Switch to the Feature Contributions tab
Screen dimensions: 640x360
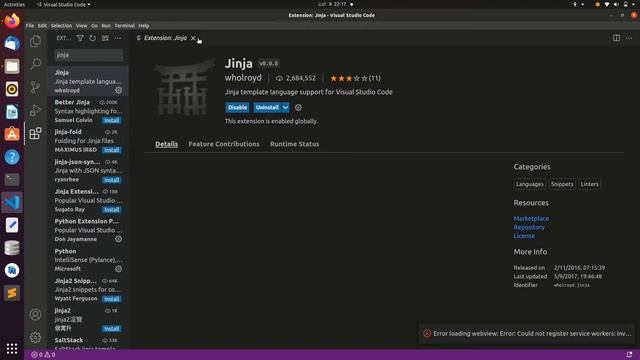pos(224,144)
